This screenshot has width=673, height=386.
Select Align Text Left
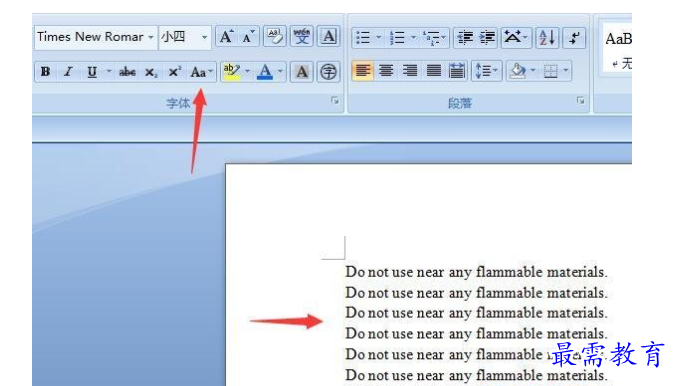pos(363,70)
